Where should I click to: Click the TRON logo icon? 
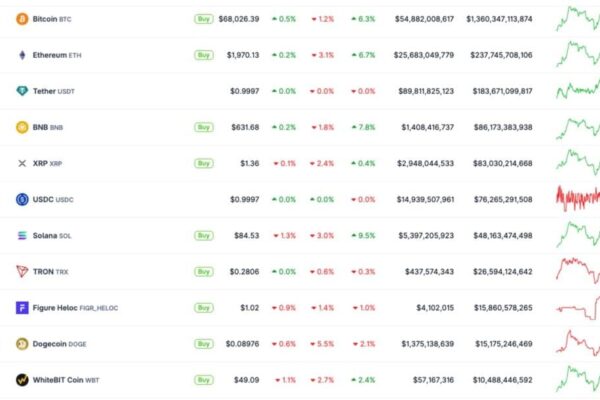pos(22,272)
